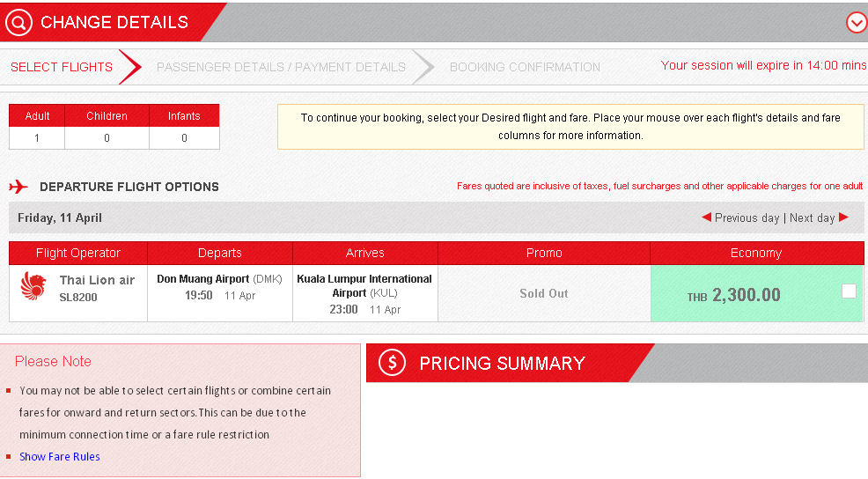This screenshot has width=868, height=479.
Task: Go to Next day flights
Action: pyautogui.click(x=812, y=217)
